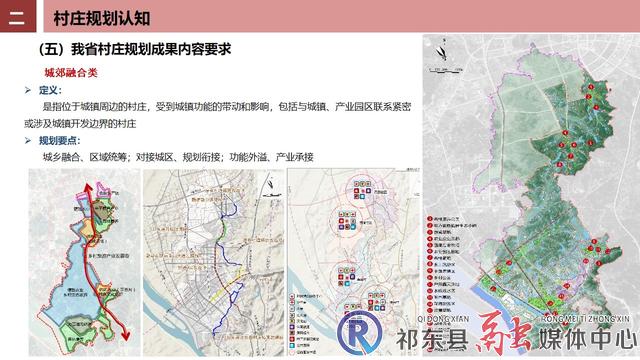
Task: Click the scale bar on the right map
Action: pyautogui.click(x=446, y=70)
